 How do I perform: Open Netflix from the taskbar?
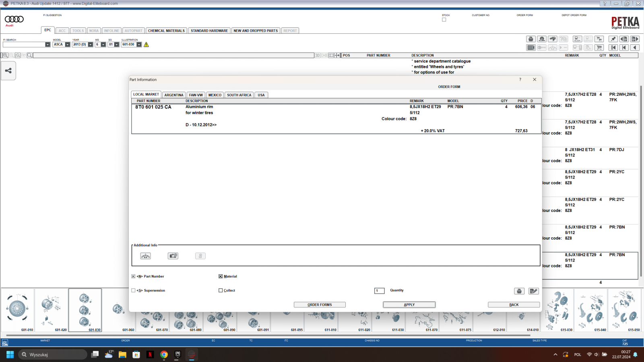[x=150, y=354]
